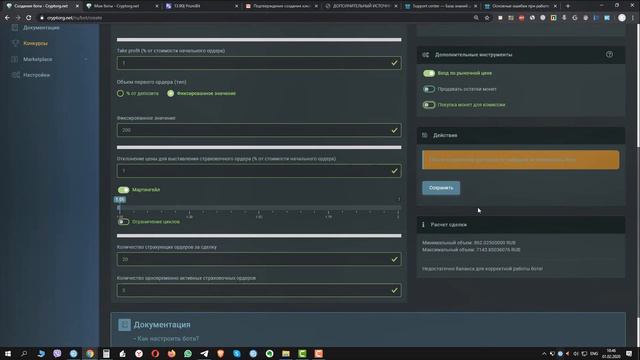
Task: Click the Сохранить button
Action: (x=441, y=188)
